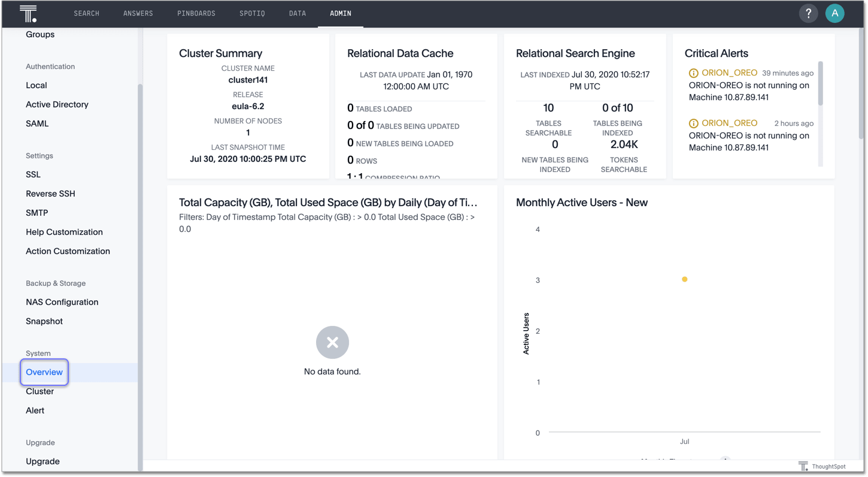Open SMTP settings
Viewport: 868px width, 477px height.
37,213
